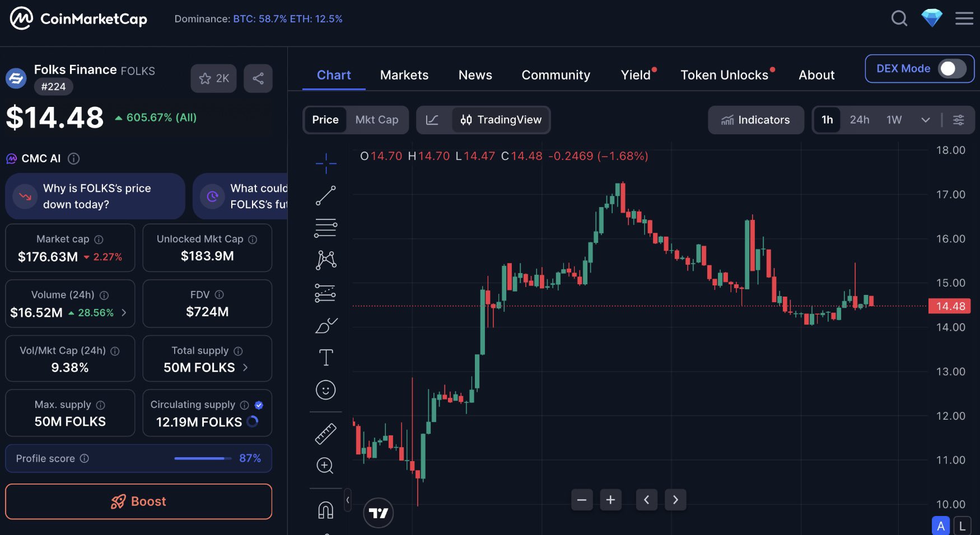
Task: Expand Volume (24h) details arrow
Action: (124, 312)
